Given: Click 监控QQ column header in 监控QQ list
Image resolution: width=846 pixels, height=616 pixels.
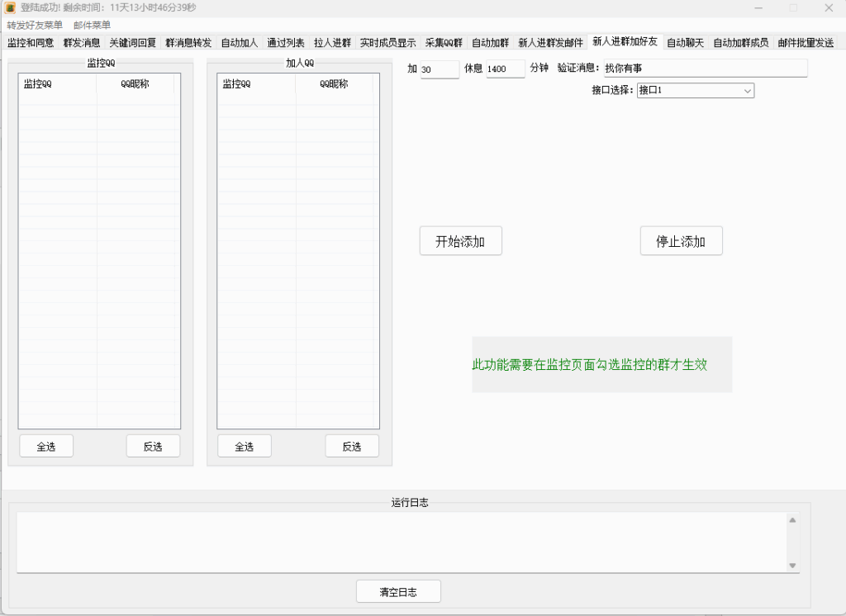Looking at the screenshot, I should coord(58,83).
